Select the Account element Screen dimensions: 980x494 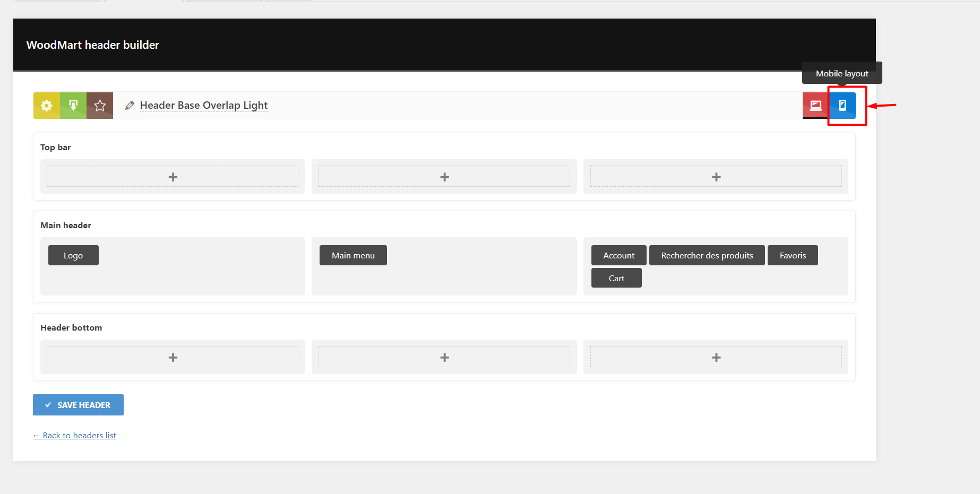point(619,255)
